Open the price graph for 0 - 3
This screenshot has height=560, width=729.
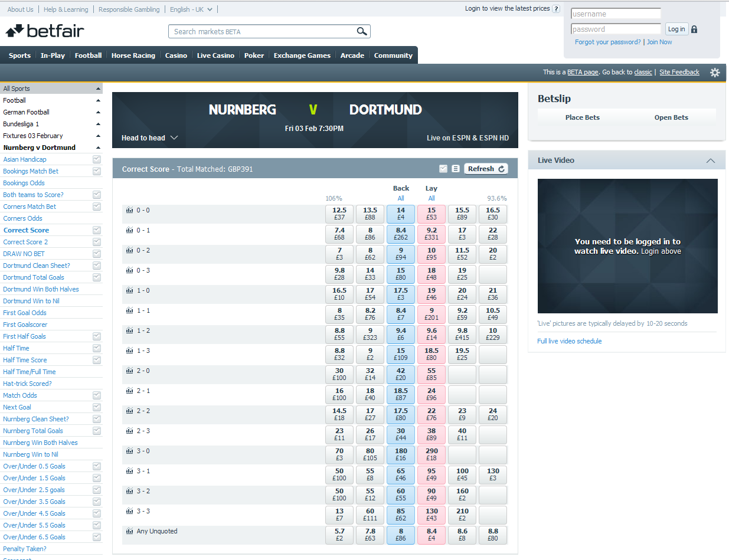129,270
